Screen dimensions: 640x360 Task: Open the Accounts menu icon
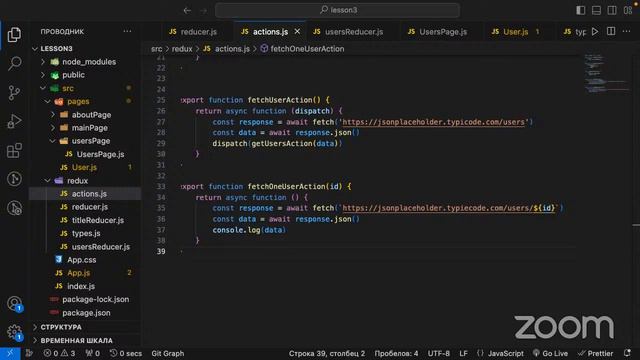pyautogui.click(x=14, y=304)
